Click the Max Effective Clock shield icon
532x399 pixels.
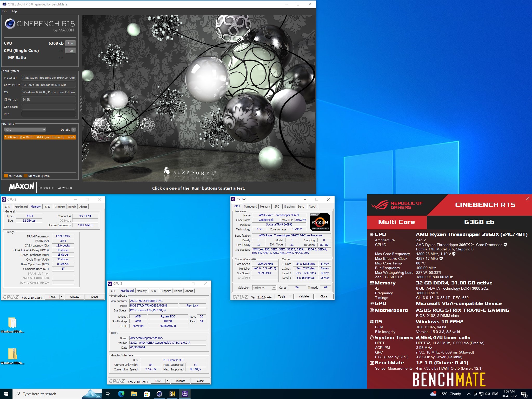coord(441,258)
